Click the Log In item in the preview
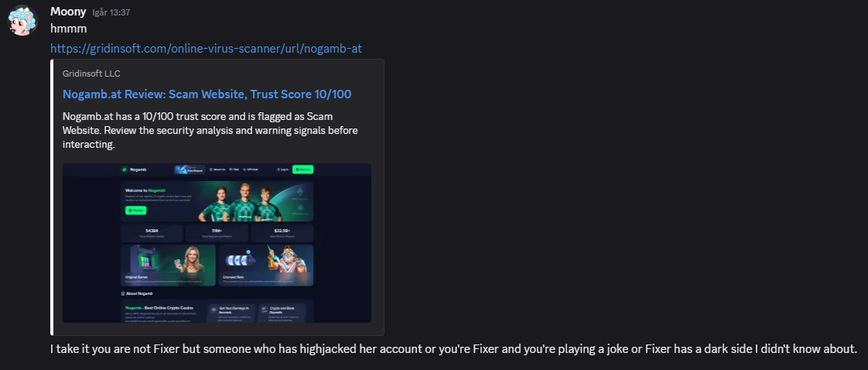 point(282,170)
